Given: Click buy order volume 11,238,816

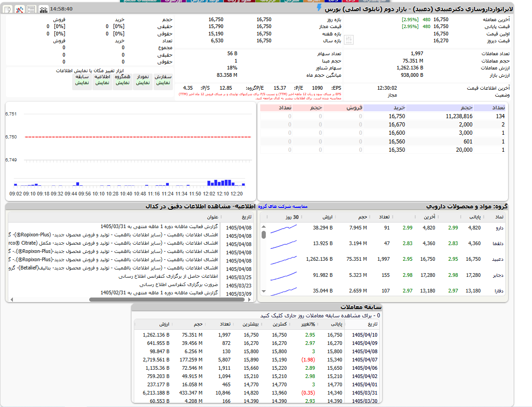Looking at the screenshot, I should coord(459,116).
